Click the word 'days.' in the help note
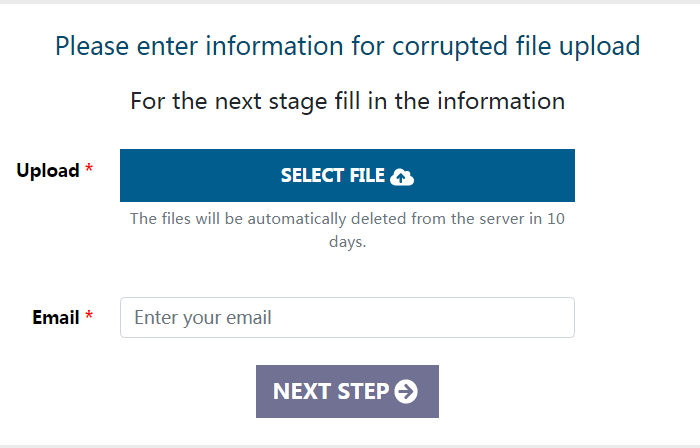Image resolution: width=700 pixels, height=448 pixels. tap(347, 243)
